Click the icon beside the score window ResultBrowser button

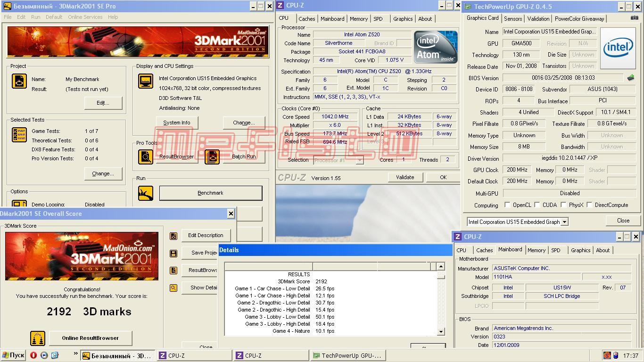click(173, 271)
